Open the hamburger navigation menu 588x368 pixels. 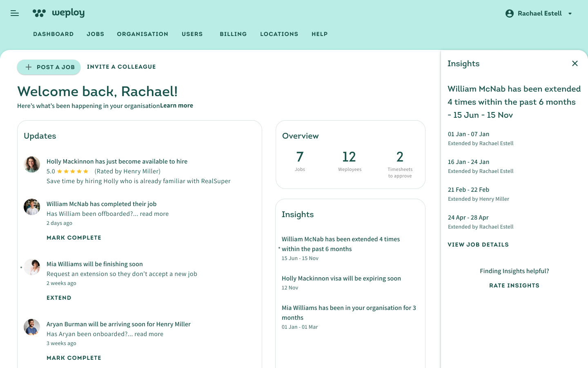(15, 13)
